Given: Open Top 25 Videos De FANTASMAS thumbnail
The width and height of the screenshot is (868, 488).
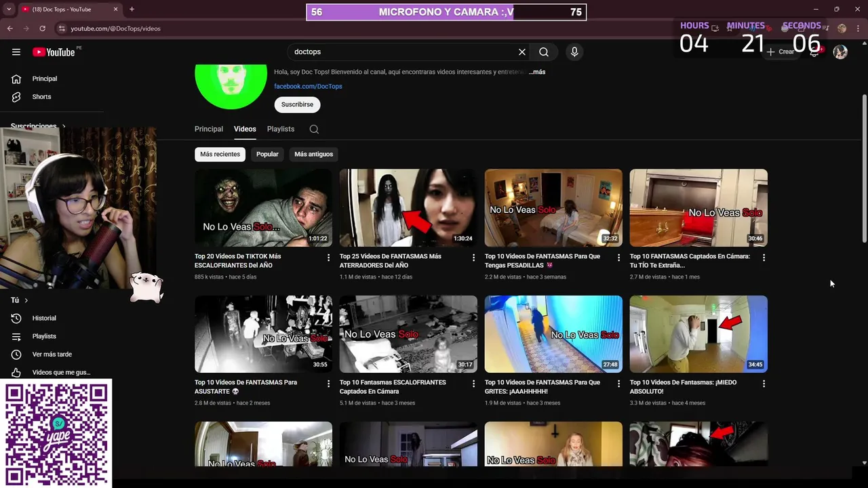Looking at the screenshot, I should click(408, 207).
